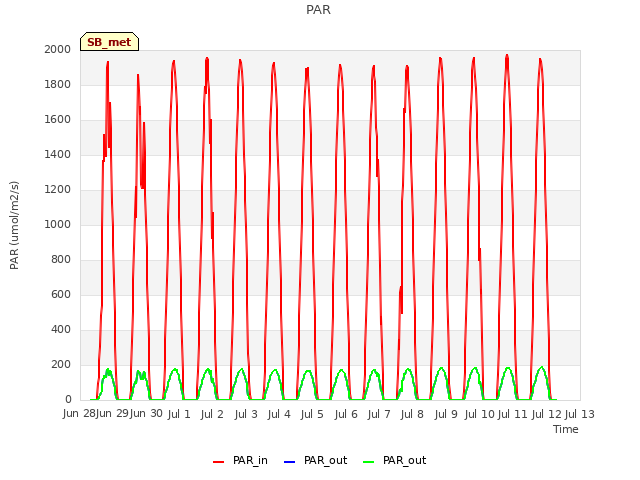Image resolution: width=640 pixels, height=480 pixels.
Task: Click the red PAR_in legend swatch
Action: pyautogui.click(x=219, y=462)
